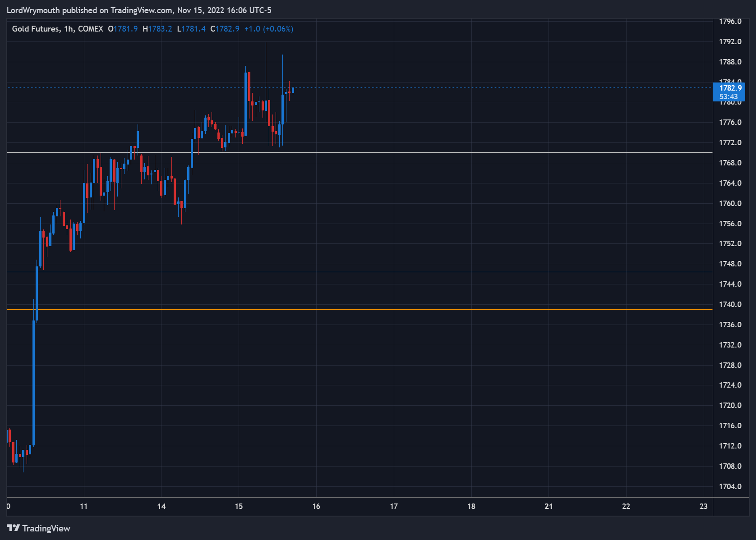Click the current price label 1782.9
Image resolution: width=756 pixels, height=540 pixels.
(730, 88)
